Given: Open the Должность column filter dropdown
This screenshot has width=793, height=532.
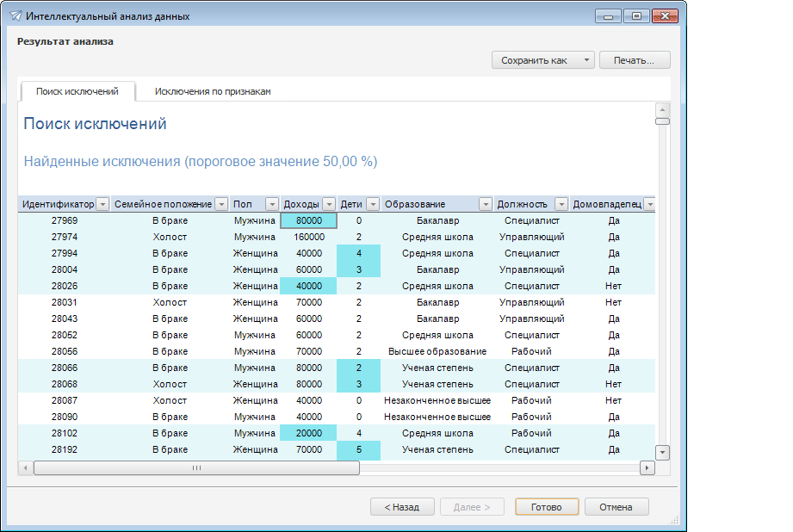Looking at the screenshot, I should [561, 204].
